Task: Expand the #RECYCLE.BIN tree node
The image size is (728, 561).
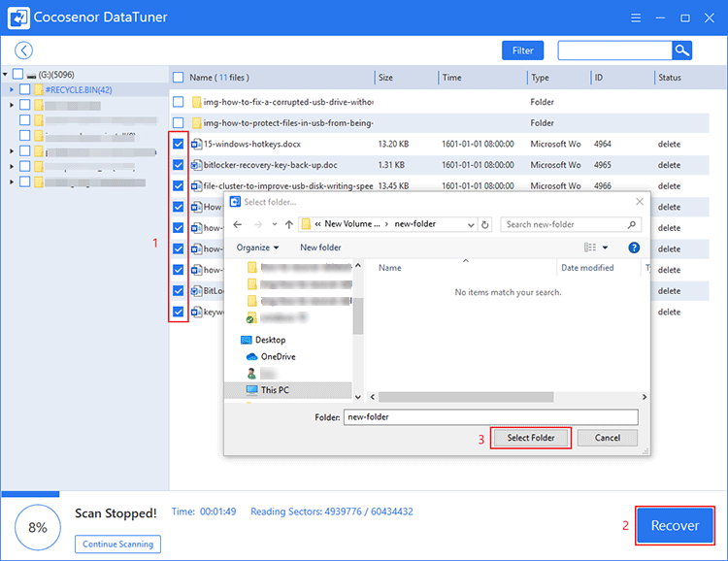Action: [12, 89]
